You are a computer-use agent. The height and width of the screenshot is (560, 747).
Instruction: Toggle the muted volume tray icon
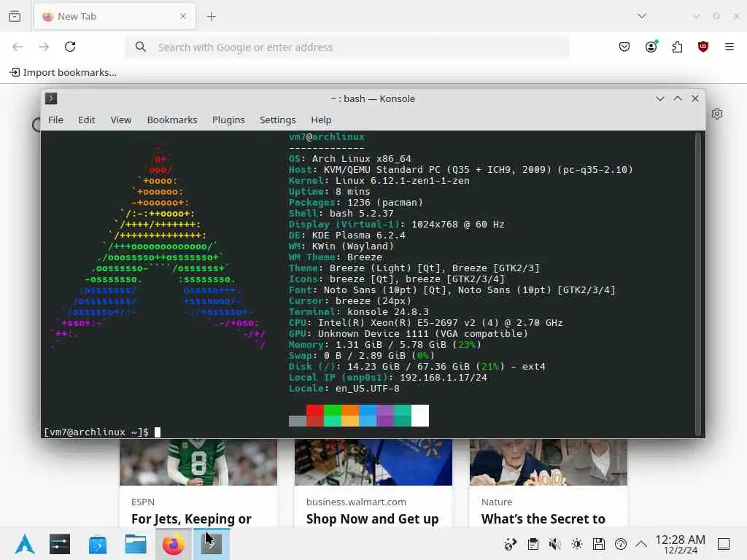[x=554, y=544]
